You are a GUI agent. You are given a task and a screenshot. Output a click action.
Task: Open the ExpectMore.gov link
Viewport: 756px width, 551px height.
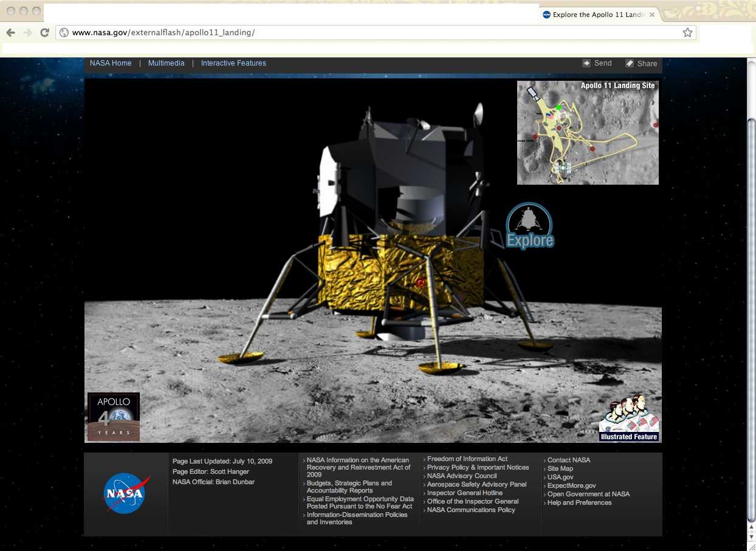[572, 485]
